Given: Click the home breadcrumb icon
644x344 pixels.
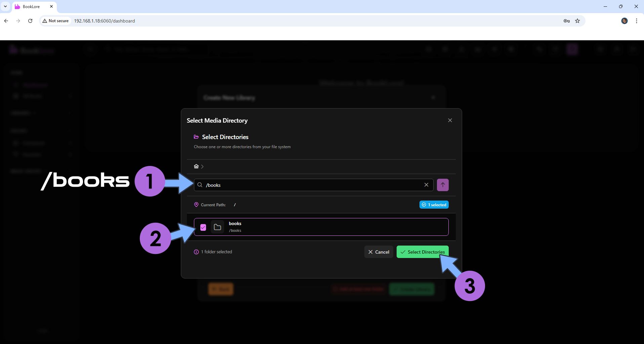Looking at the screenshot, I should tap(196, 166).
